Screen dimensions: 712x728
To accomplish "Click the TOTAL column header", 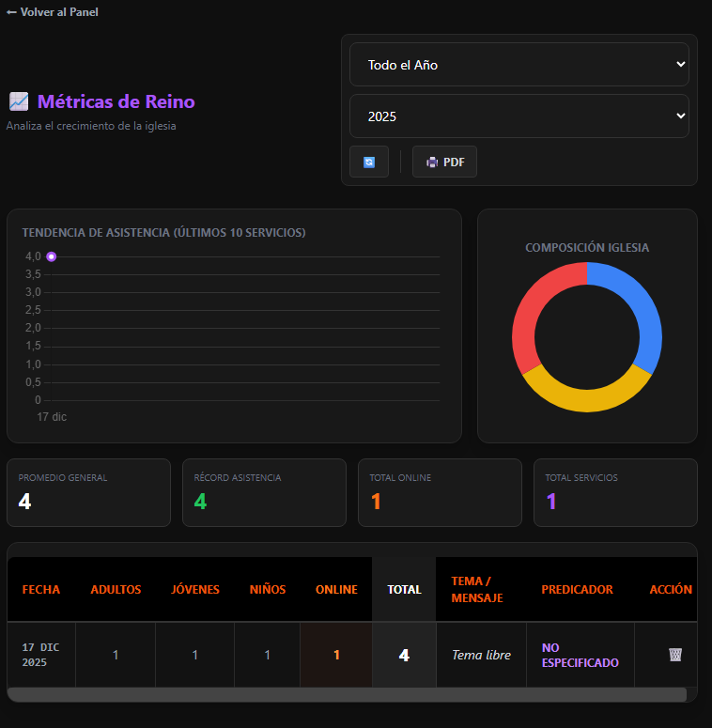I will point(404,590).
